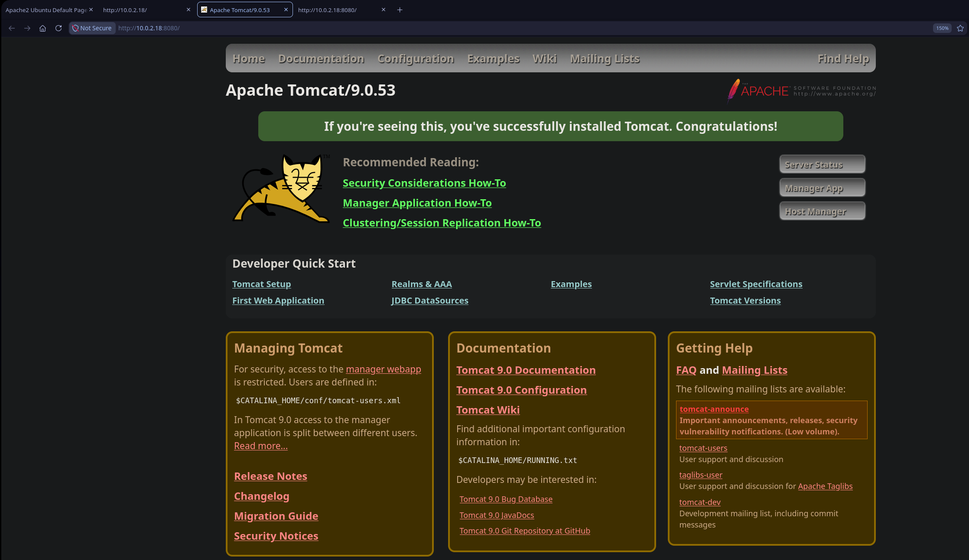969x560 pixels.
Task: Open the Manager App button
Action: point(822,188)
